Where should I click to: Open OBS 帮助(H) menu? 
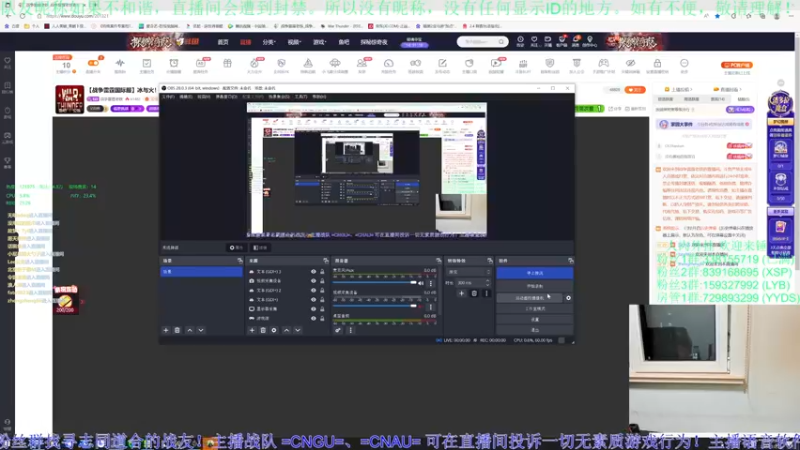[x=319, y=97]
